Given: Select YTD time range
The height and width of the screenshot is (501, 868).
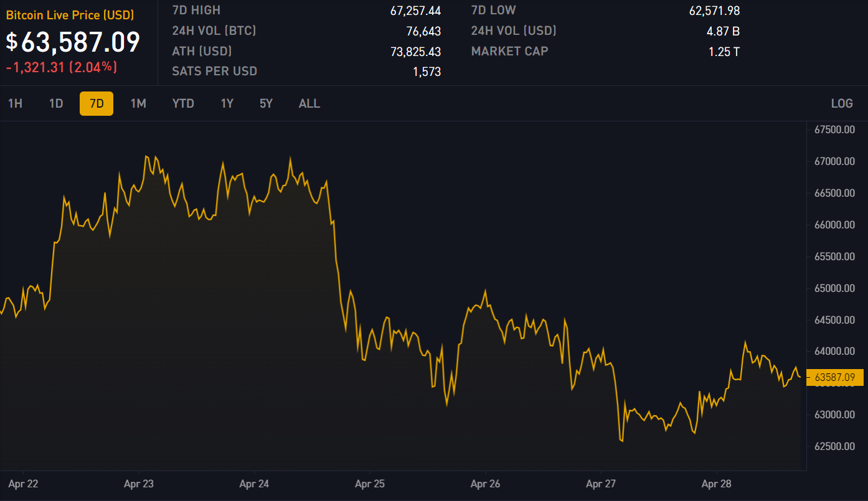Looking at the screenshot, I should click(183, 103).
